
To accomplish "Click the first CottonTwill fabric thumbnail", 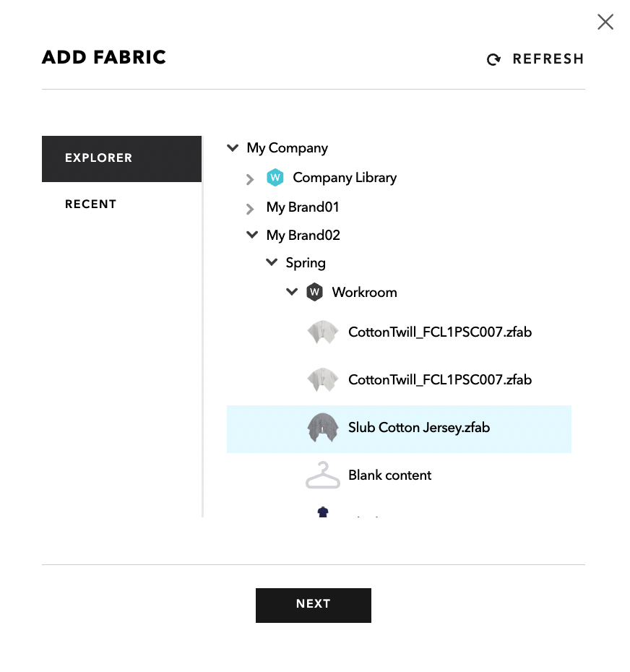I will click(323, 332).
